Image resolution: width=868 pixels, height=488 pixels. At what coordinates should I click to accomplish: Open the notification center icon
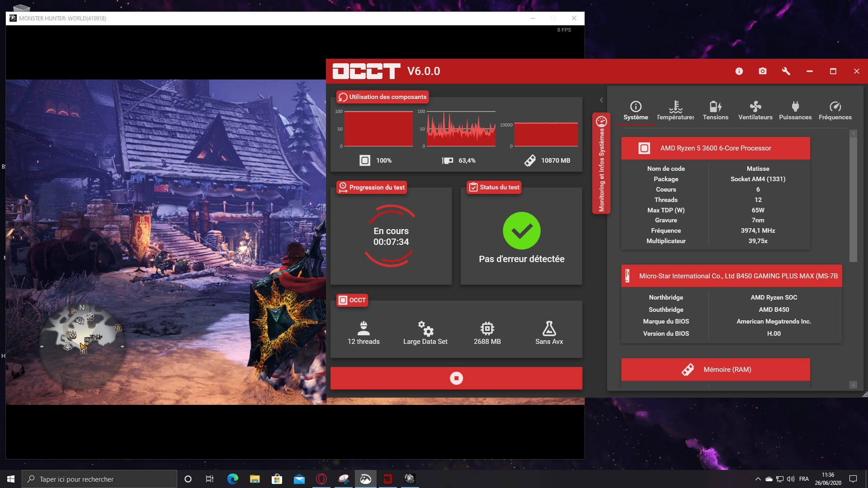pos(853,479)
